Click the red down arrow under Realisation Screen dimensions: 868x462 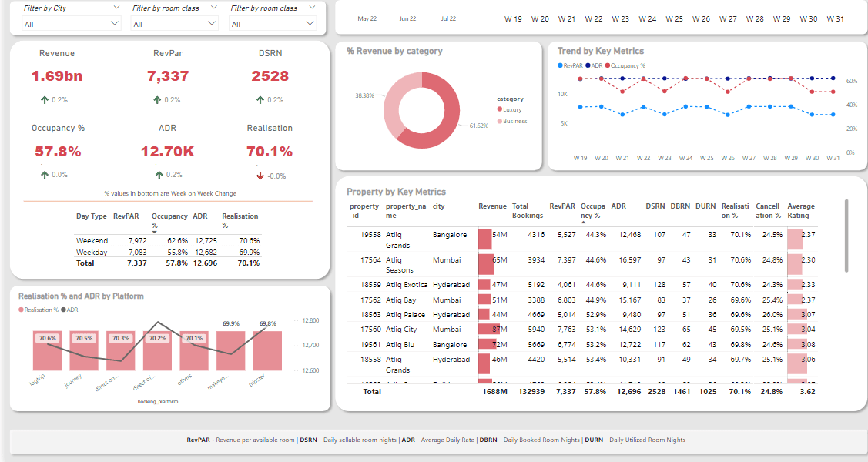(260, 176)
